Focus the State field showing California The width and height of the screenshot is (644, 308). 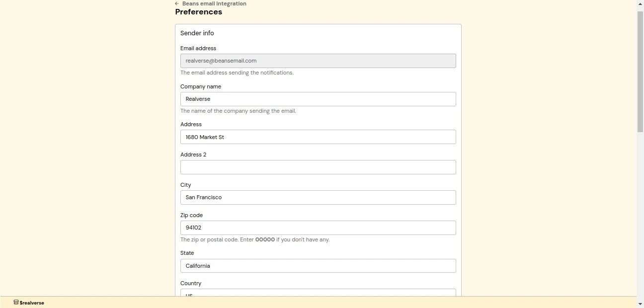(x=318, y=266)
